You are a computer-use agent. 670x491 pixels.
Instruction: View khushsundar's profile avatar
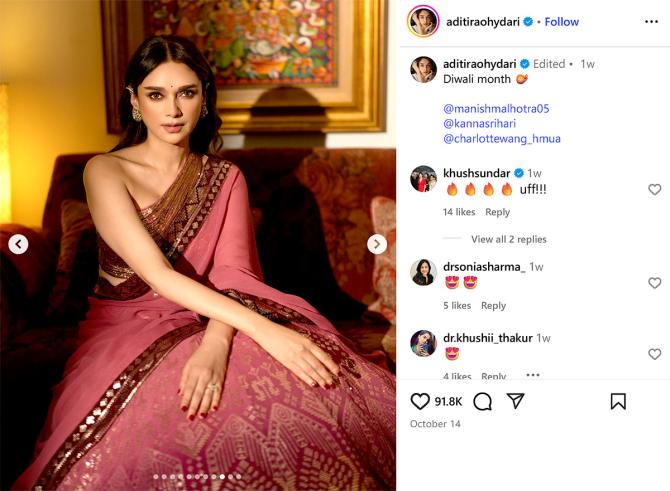point(423,179)
